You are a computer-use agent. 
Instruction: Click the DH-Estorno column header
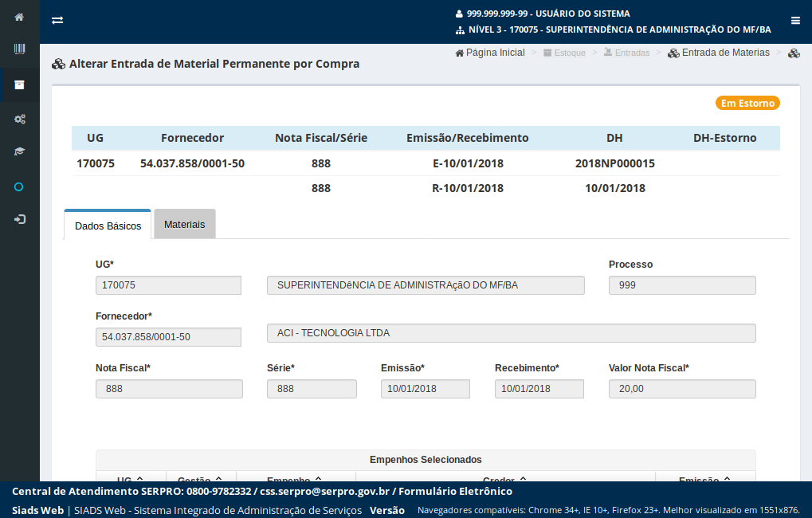(724, 139)
